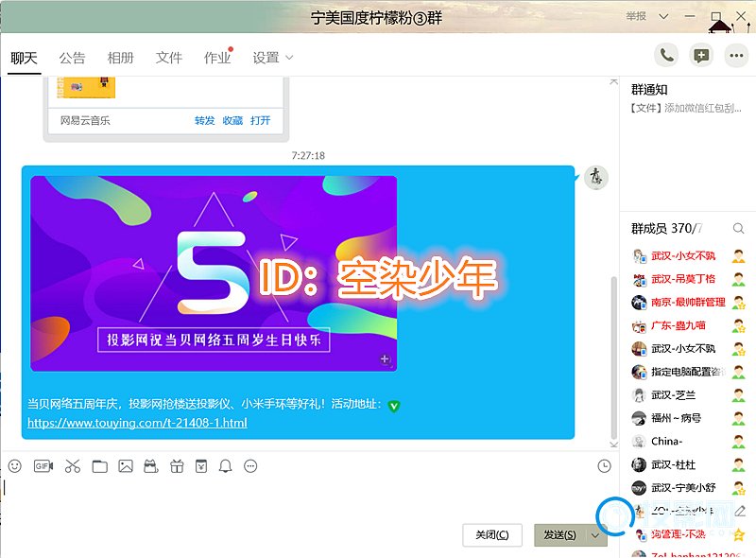Open the 公告 tab
Screen dimensions: 756x558
coord(73,58)
